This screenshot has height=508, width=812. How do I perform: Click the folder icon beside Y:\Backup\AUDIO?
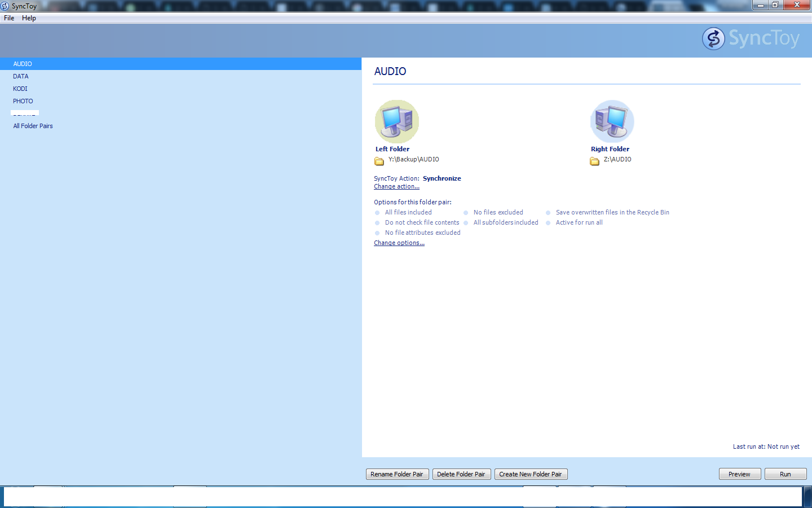pyautogui.click(x=379, y=161)
